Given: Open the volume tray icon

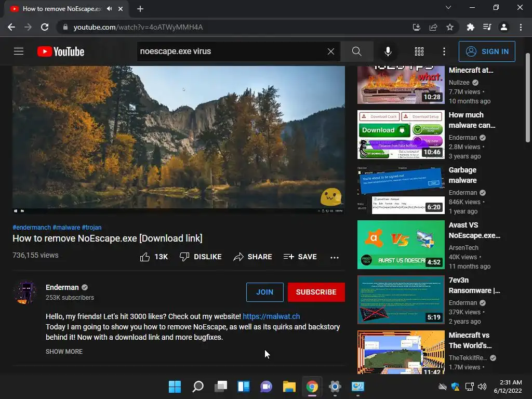Looking at the screenshot, I should [x=482, y=387].
